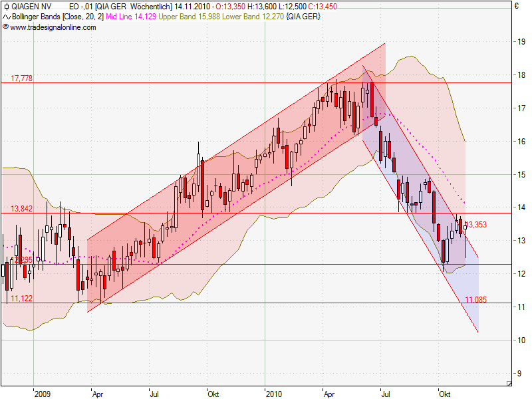Select the QIAGEN NV price series icon
532x399 pixels.
coord(7,7)
